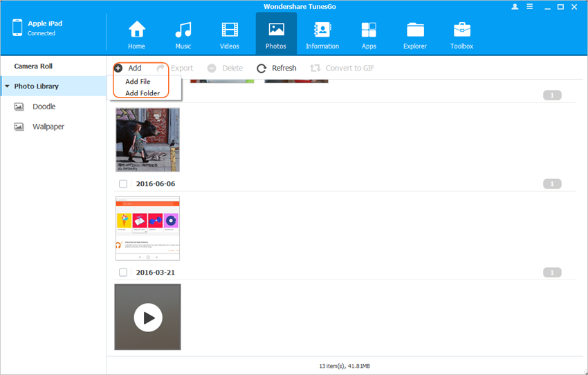The image size is (588, 375).
Task: Click the Doodle album icon in sidebar
Action: point(19,107)
